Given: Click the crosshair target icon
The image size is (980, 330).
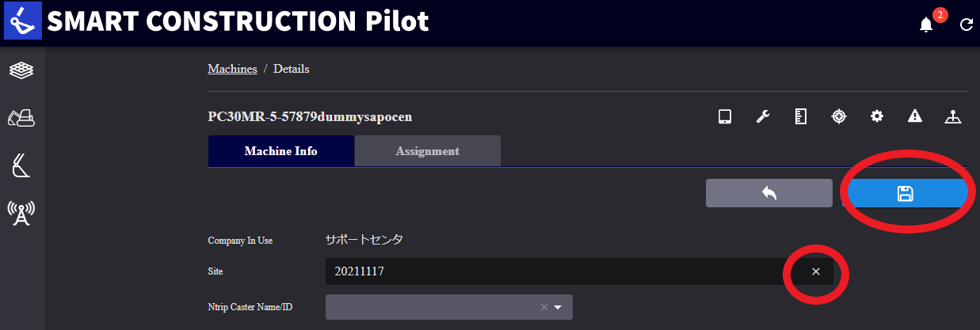Looking at the screenshot, I should pos(838,117).
